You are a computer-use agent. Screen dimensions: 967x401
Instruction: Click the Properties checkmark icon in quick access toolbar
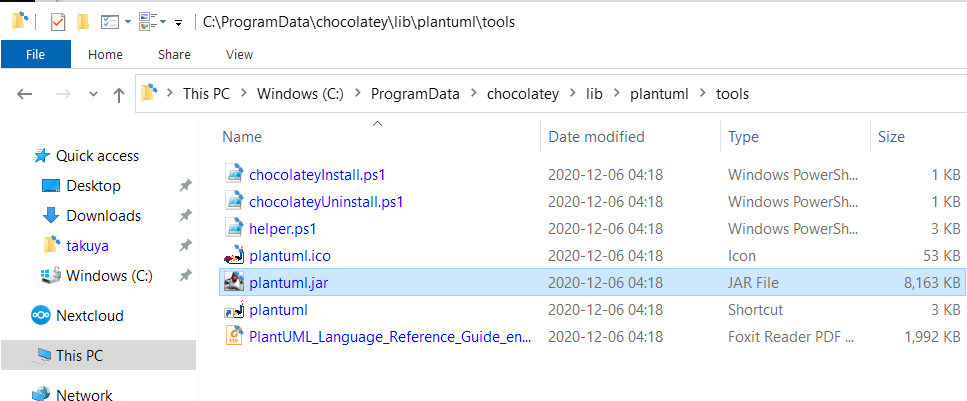58,22
